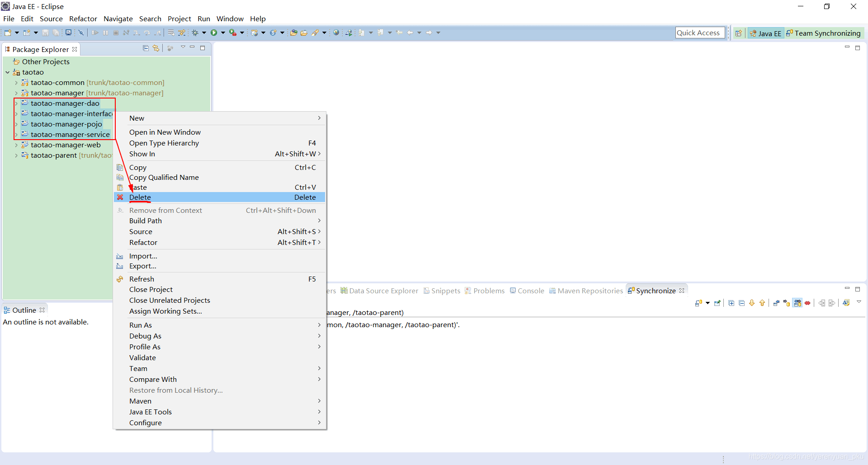Open the Debug dropdown arrow
The image size is (868, 465).
coord(204,33)
